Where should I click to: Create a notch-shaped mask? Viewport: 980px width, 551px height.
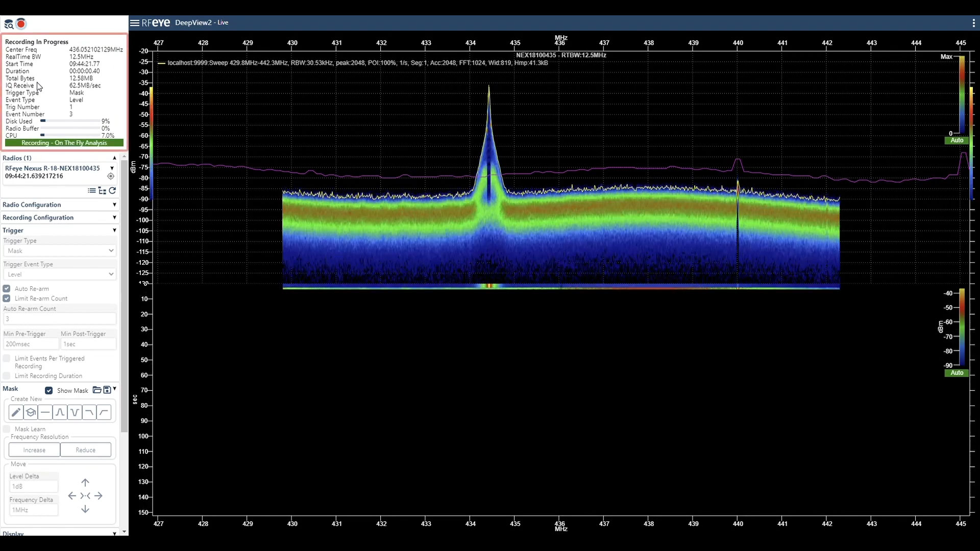point(75,412)
